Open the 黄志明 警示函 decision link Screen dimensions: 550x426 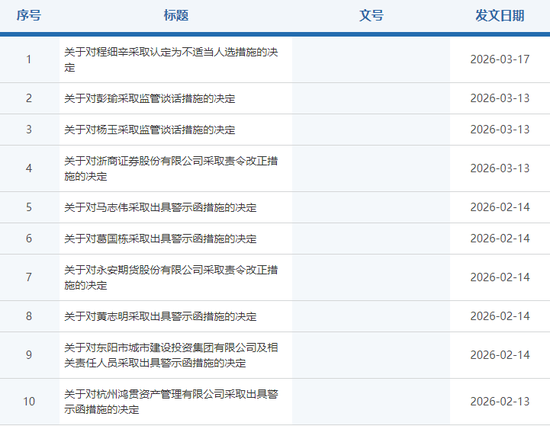[x=160, y=316]
